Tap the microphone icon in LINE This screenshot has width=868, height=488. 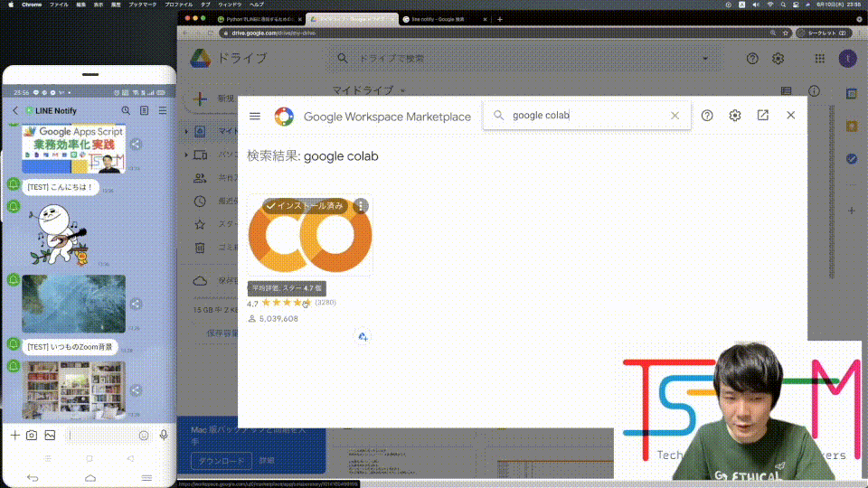[x=164, y=436]
